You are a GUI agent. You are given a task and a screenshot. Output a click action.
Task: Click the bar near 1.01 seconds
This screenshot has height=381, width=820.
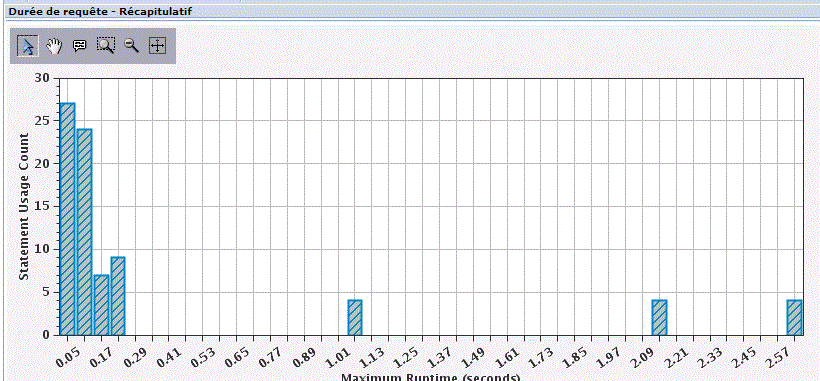(x=355, y=317)
